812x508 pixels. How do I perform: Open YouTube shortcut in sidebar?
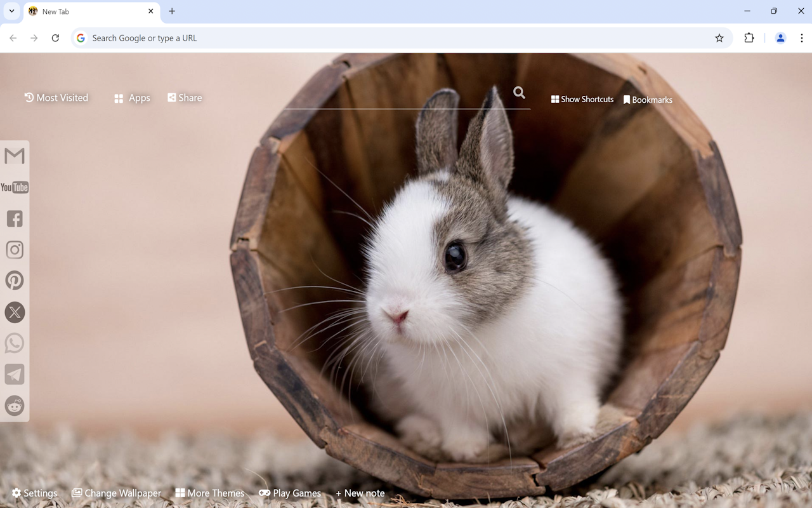[15, 187]
